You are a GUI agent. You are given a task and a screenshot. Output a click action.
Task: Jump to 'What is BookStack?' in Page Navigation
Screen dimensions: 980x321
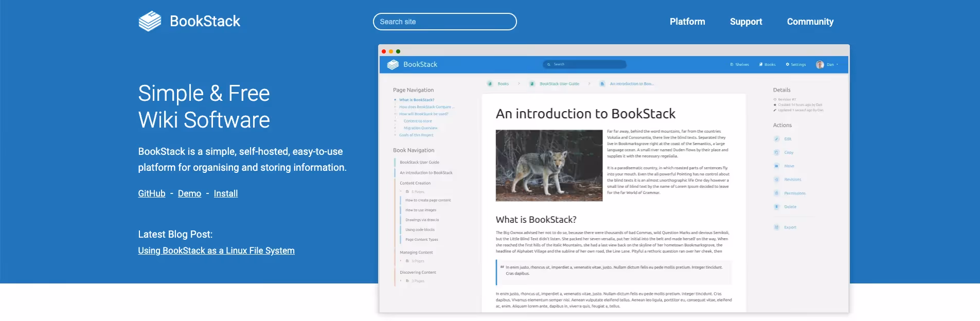[417, 100]
